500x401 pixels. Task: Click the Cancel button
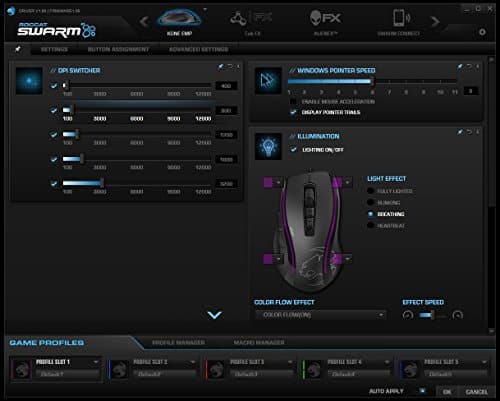[477, 392]
